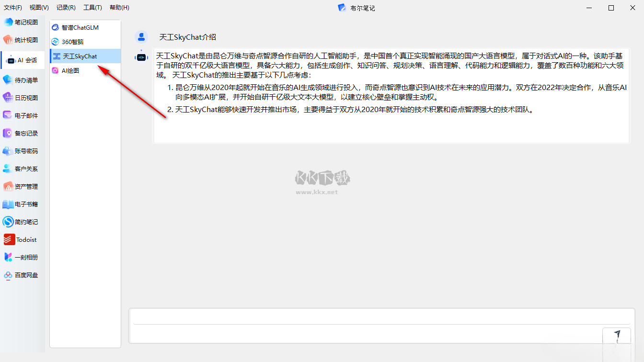
Task: Click the 备忘记录 label
Action: [x=26, y=133]
